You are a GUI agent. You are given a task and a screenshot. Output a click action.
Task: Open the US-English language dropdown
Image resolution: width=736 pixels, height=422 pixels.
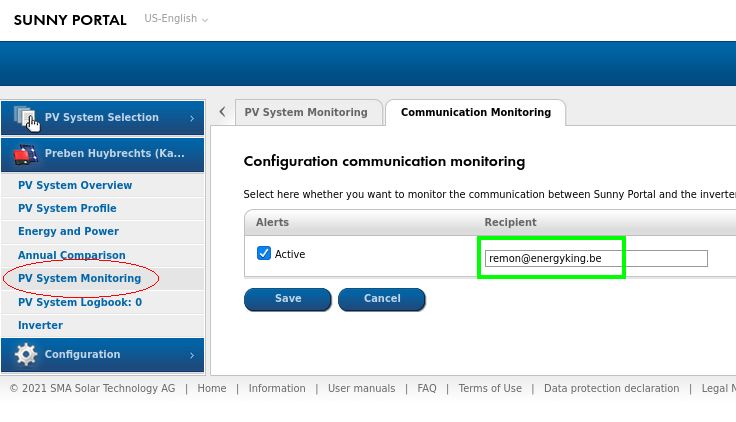click(x=176, y=19)
